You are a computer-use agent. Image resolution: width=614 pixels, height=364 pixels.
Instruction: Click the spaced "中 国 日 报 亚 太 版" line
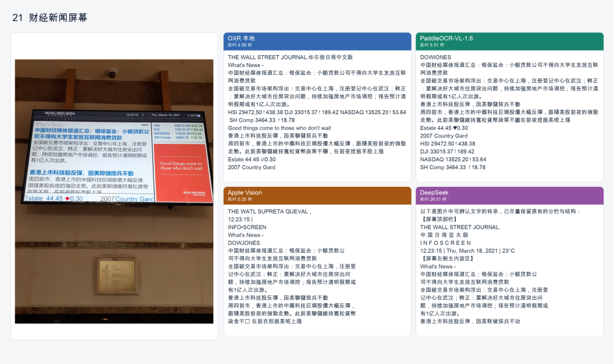pyautogui.click(x=444, y=235)
